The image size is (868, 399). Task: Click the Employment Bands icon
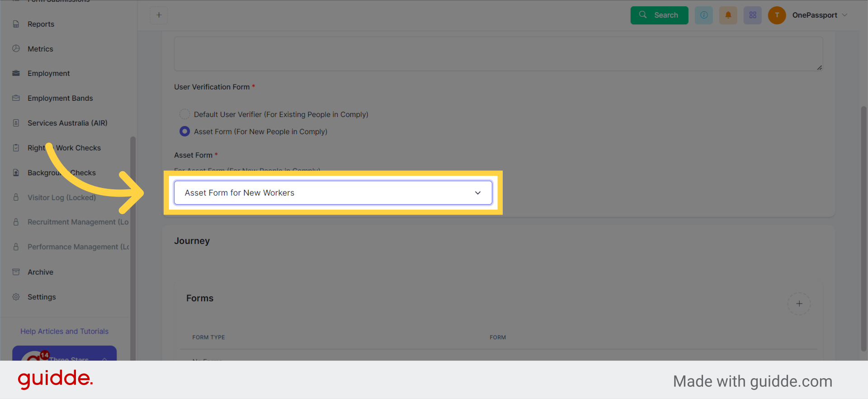pyautogui.click(x=16, y=98)
